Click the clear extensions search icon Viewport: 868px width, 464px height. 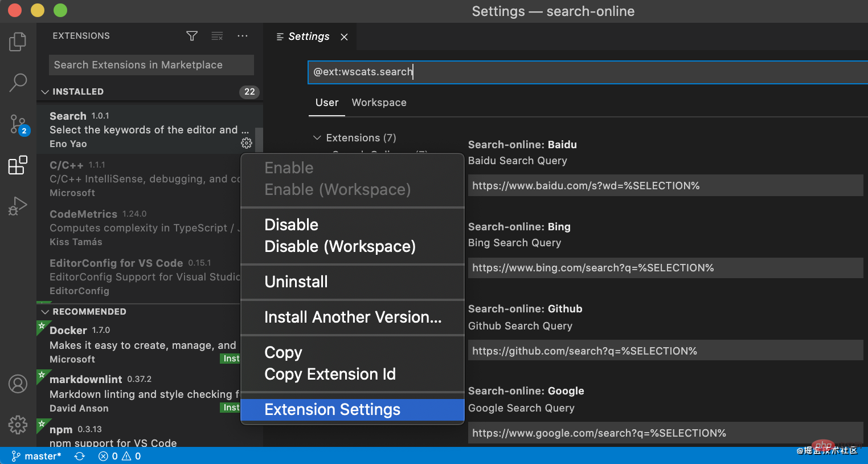click(x=217, y=35)
